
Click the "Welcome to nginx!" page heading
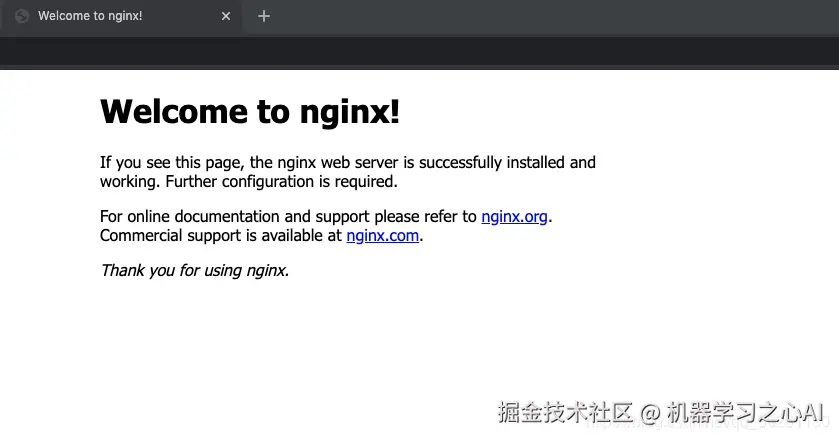click(x=250, y=112)
